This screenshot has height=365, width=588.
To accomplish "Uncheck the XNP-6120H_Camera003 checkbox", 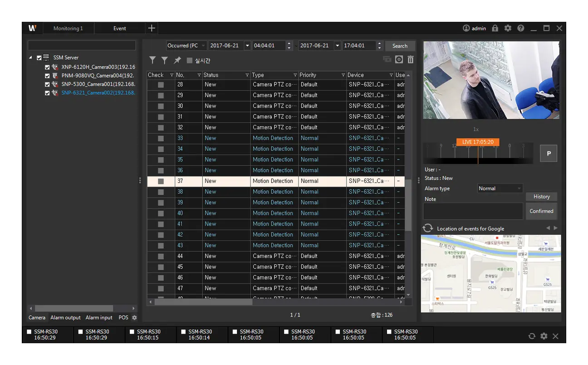I will pyautogui.click(x=47, y=67).
